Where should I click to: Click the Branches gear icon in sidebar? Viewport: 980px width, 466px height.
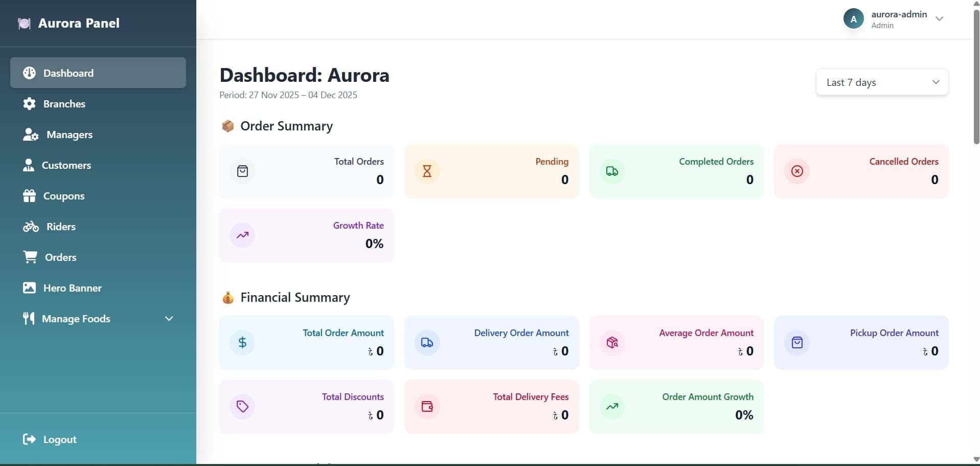point(29,104)
